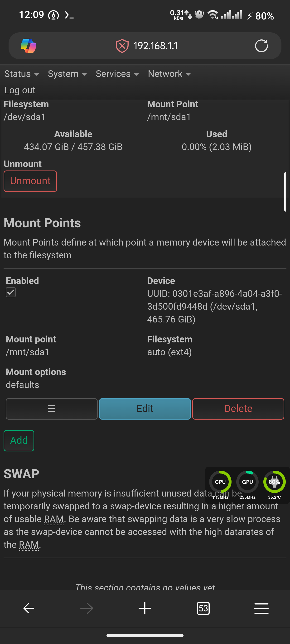The image size is (290, 644).
Task: Expand the Services dropdown menu
Action: [117, 74]
